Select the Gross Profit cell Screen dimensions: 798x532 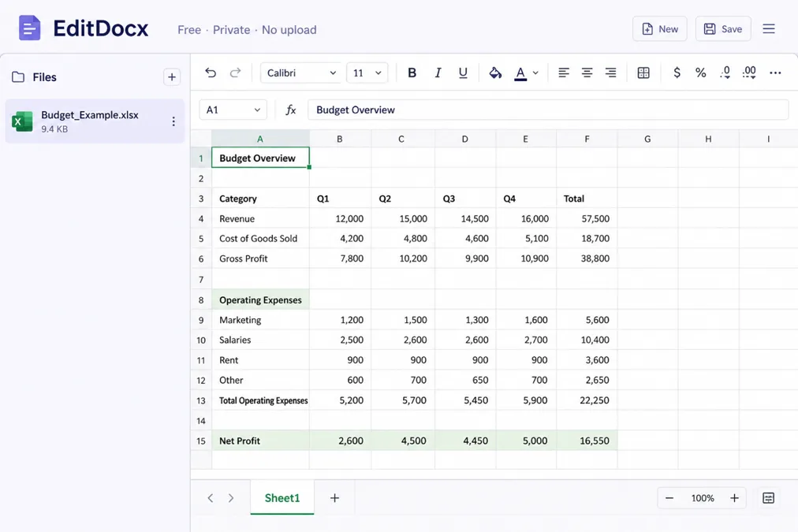coord(260,259)
